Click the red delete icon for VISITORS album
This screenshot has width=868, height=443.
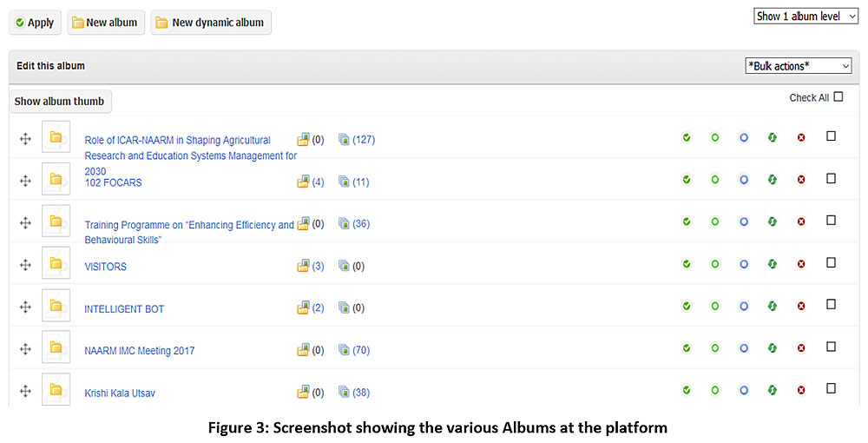click(x=801, y=264)
